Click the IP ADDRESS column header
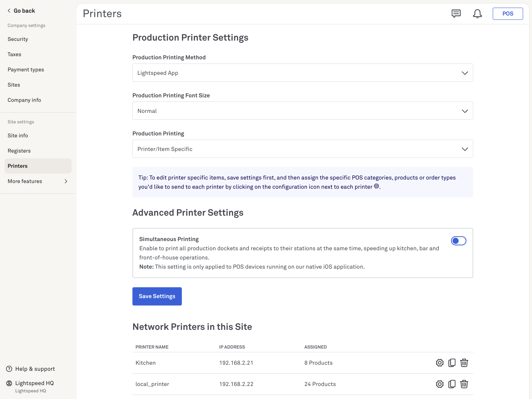Screen dimensions: 532x399 (232, 347)
